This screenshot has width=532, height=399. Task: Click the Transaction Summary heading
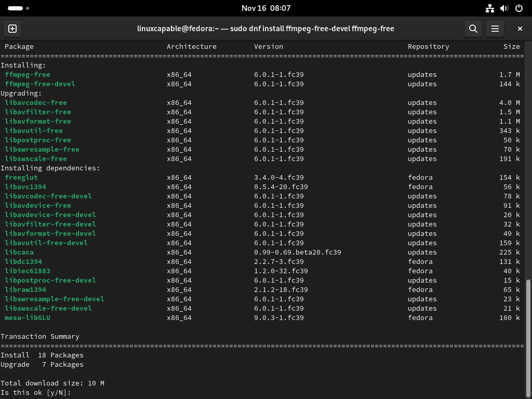pyautogui.click(x=39, y=336)
